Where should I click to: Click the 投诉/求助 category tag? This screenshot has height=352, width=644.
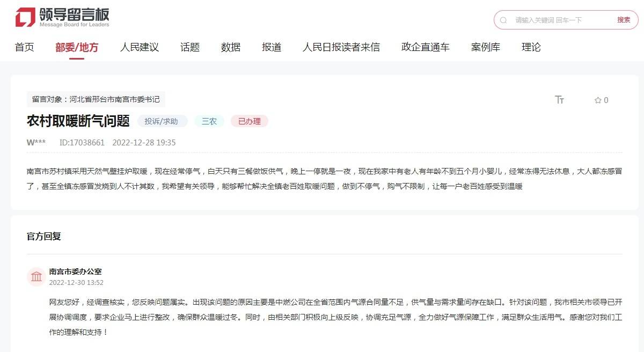(x=162, y=121)
